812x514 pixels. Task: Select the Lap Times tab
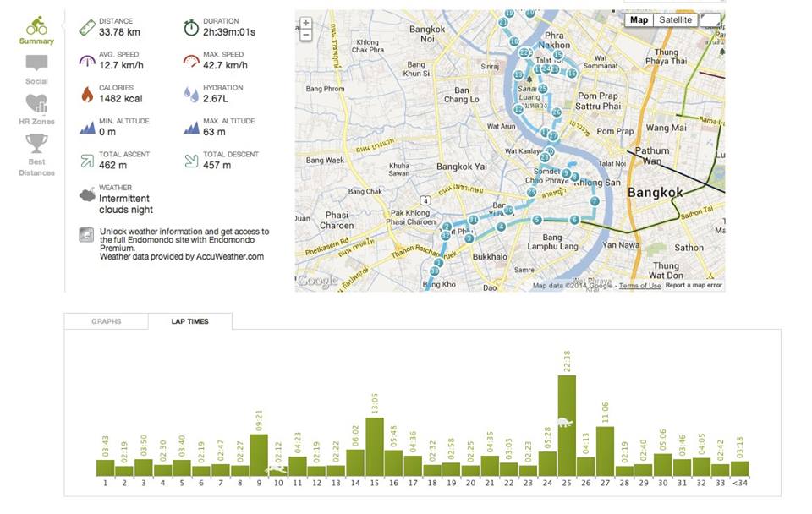click(190, 321)
